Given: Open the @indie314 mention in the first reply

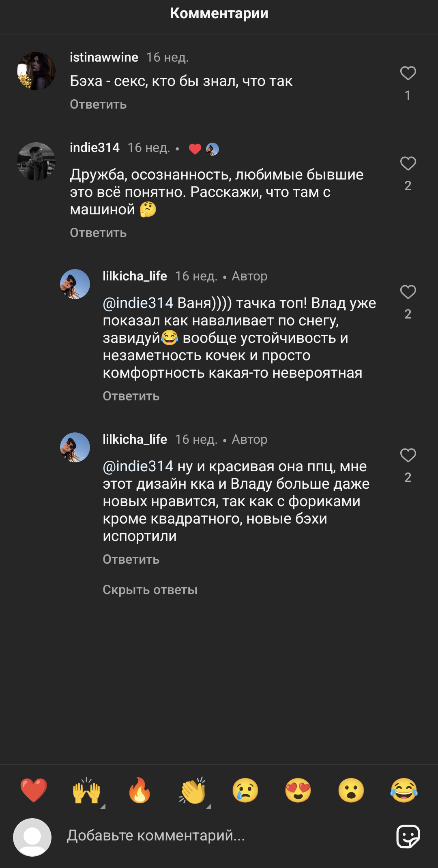Looking at the screenshot, I should pos(138,303).
